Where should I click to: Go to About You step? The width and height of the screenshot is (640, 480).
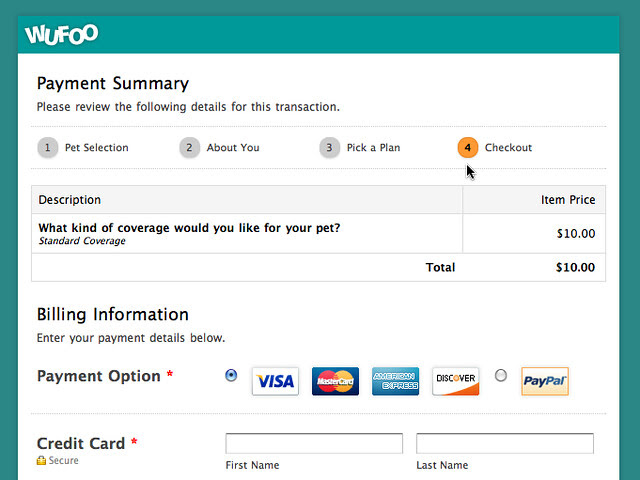click(233, 147)
